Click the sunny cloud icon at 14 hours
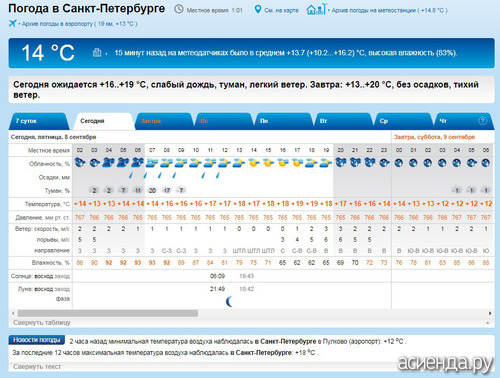The width and height of the screenshot is (500, 378). [254, 163]
